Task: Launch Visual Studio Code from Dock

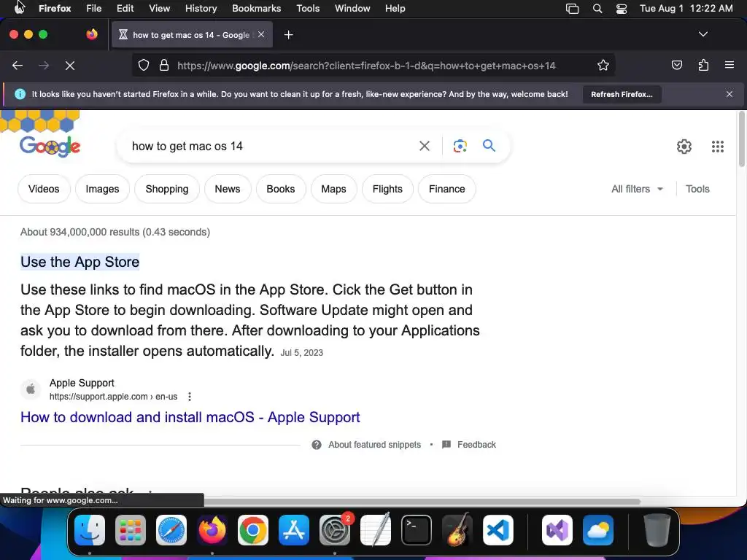Action: coord(498,530)
